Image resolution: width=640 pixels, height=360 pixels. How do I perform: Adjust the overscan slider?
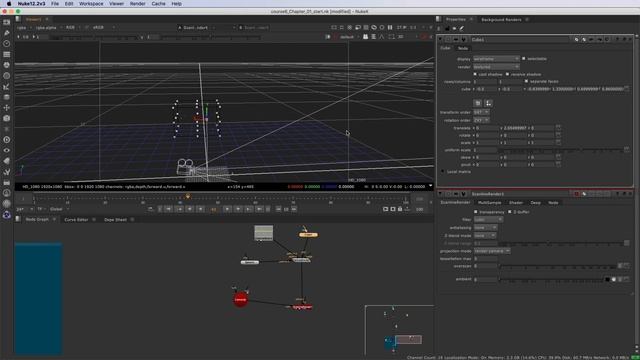click(558, 266)
